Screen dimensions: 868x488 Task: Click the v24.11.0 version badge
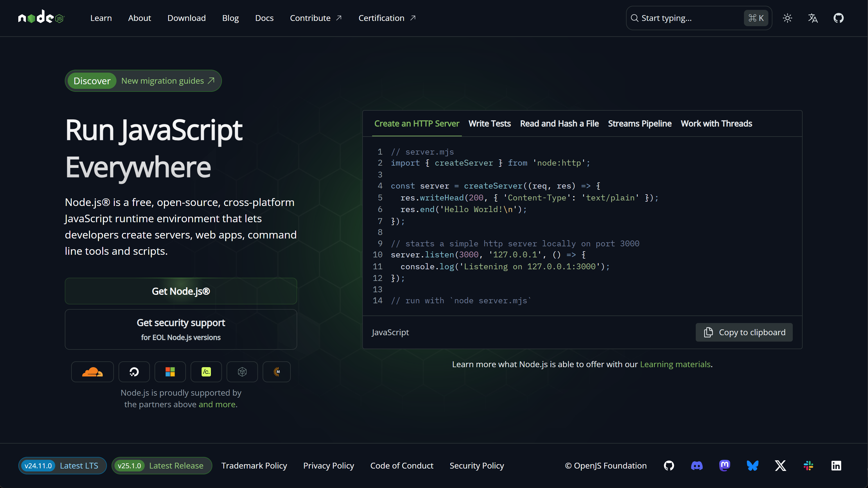point(38,465)
